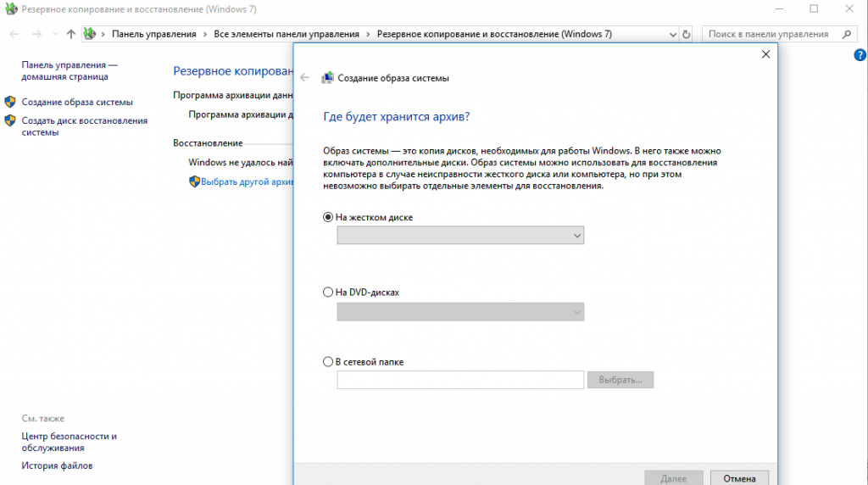Open История файлов link
868x485 pixels.
(57, 465)
